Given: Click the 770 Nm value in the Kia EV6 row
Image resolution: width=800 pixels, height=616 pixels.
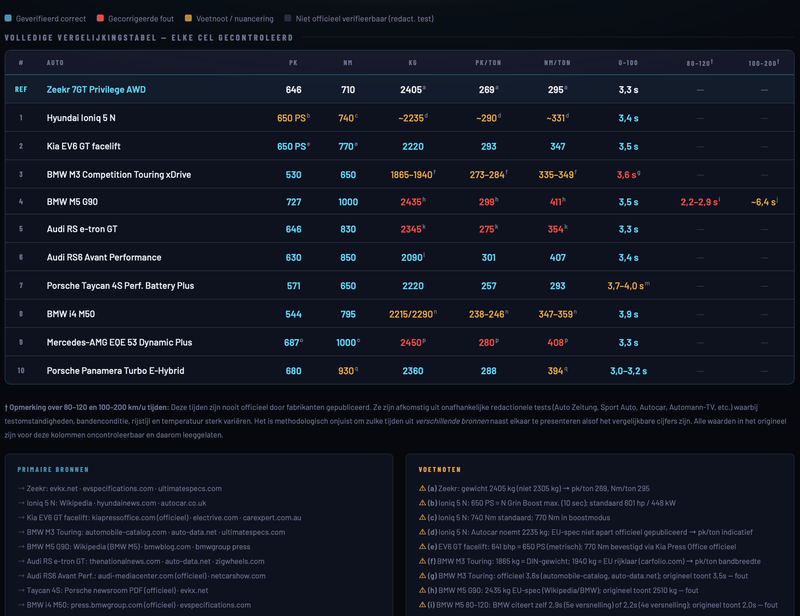Looking at the screenshot, I should click(x=347, y=146).
